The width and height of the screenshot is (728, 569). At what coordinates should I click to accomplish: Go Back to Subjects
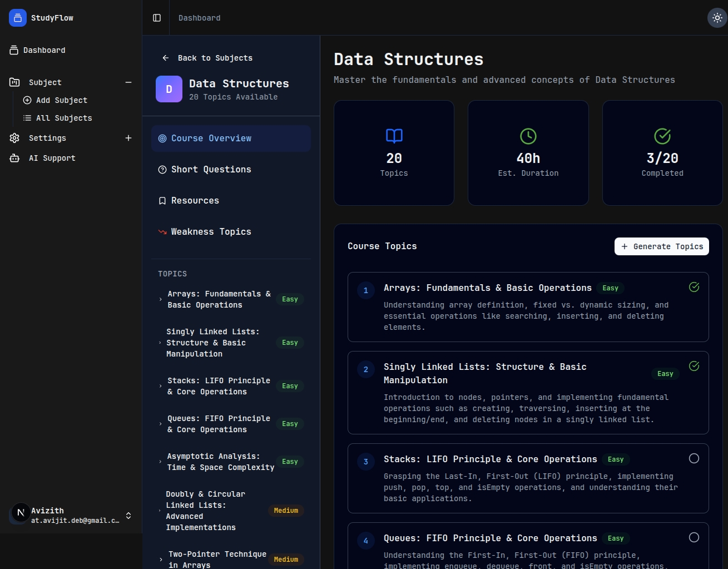(207, 58)
